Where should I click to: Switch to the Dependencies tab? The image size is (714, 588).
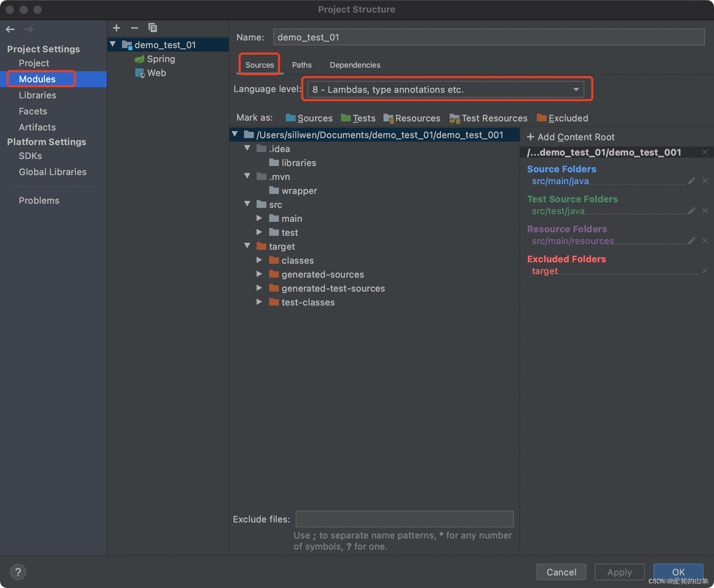pyautogui.click(x=355, y=65)
